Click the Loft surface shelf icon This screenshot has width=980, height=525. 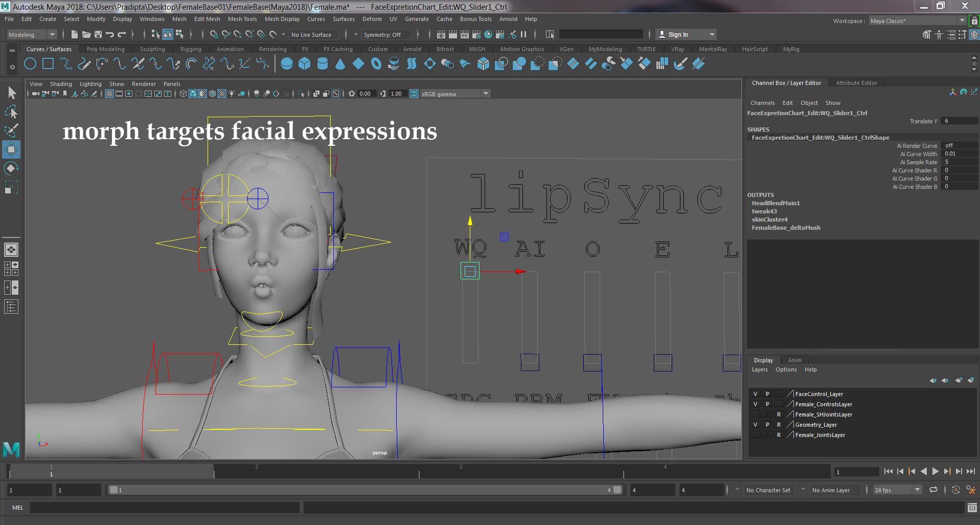(x=412, y=64)
